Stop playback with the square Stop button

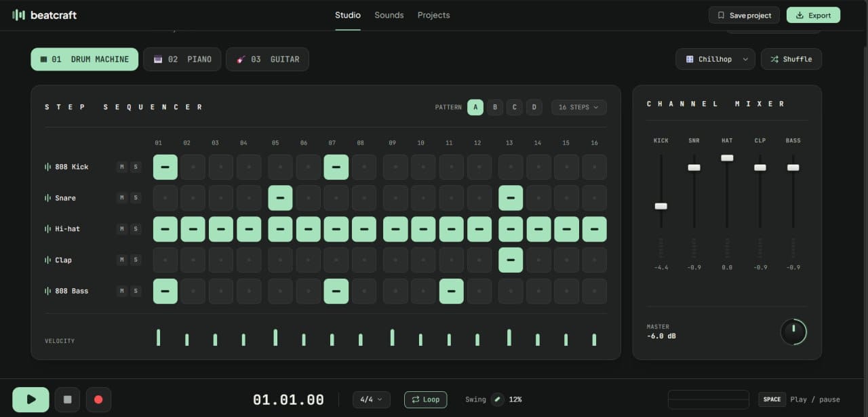[x=67, y=399]
